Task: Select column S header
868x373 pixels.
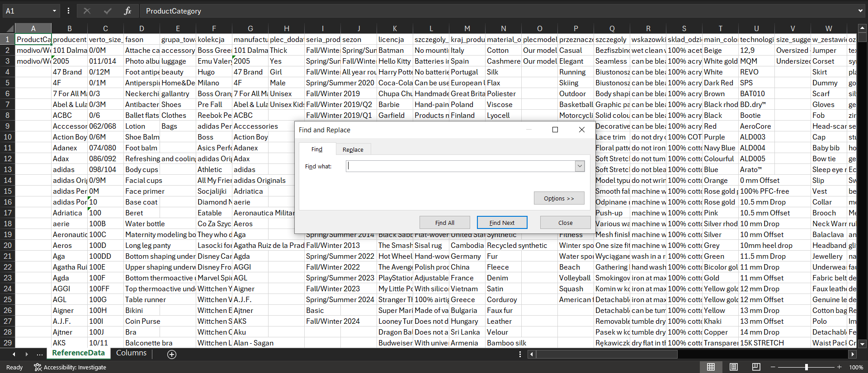Action: click(684, 28)
